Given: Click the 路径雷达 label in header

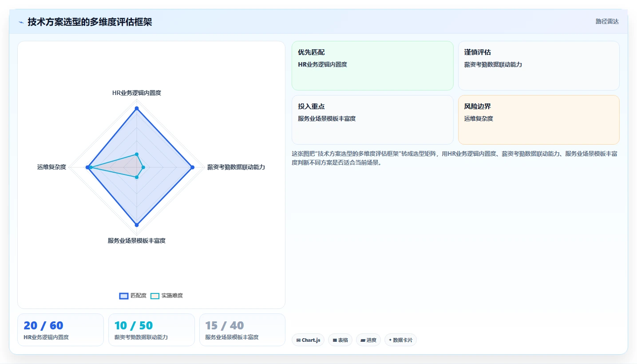Looking at the screenshot, I should [607, 21].
